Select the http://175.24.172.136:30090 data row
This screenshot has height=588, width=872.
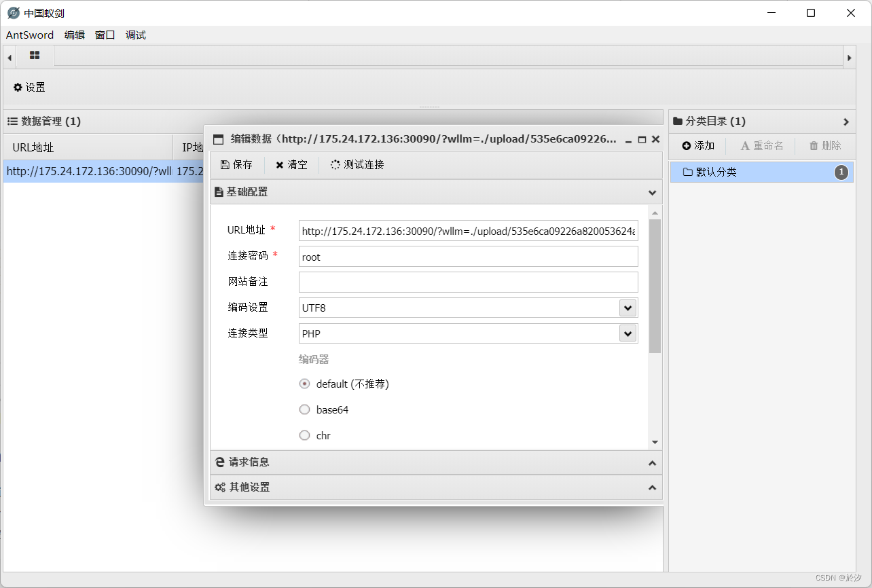tap(103, 172)
